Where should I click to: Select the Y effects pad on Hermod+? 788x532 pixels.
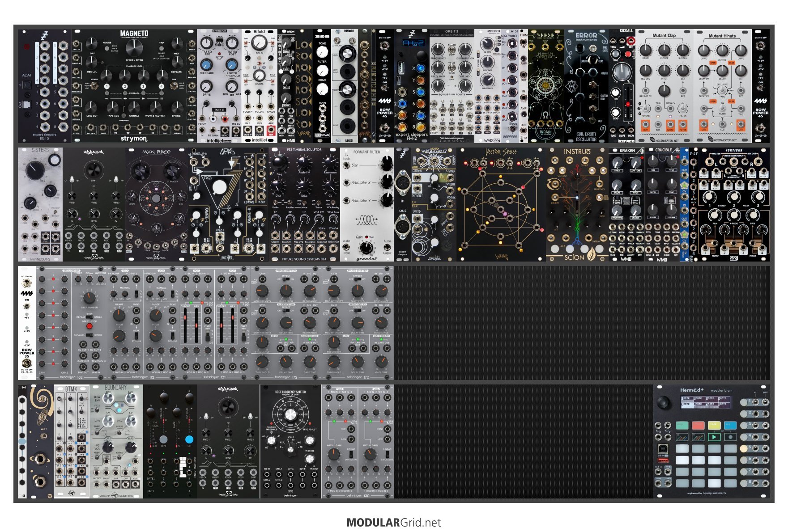(698, 437)
